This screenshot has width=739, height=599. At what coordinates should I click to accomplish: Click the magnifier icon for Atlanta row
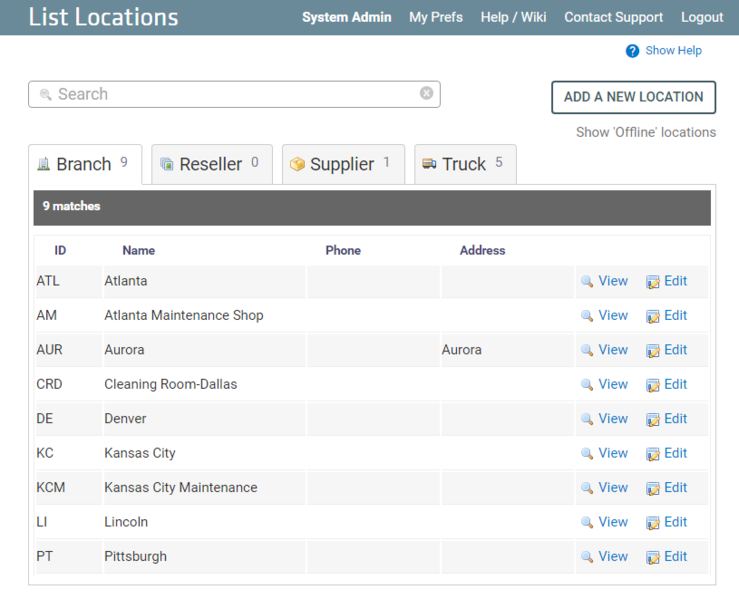(x=587, y=281)
